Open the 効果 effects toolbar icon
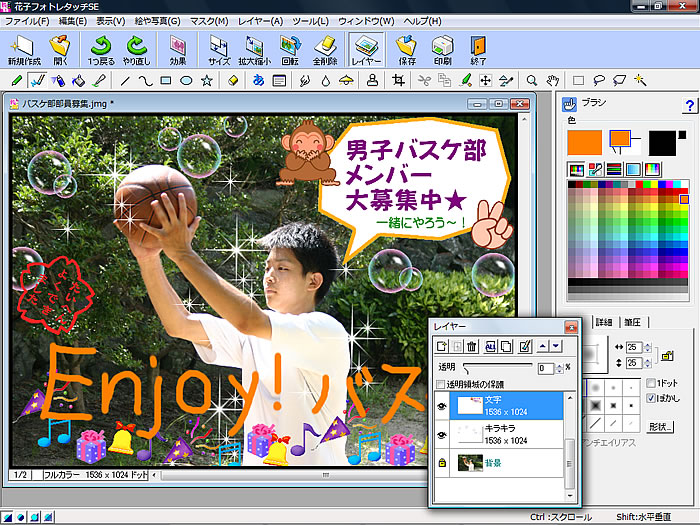700x525 pixels. pos(178,50)
